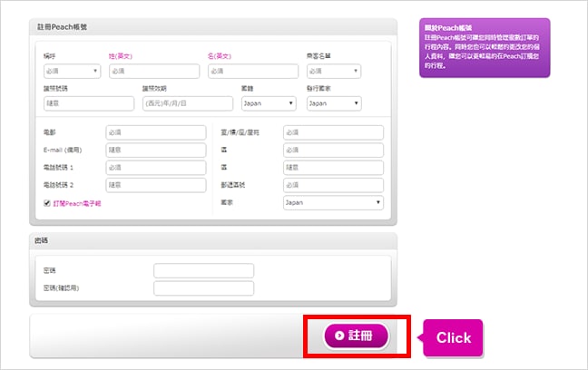Click the E-mail (備用) label text
This screenshot has height=370, width=588.
tap(63, 150)
